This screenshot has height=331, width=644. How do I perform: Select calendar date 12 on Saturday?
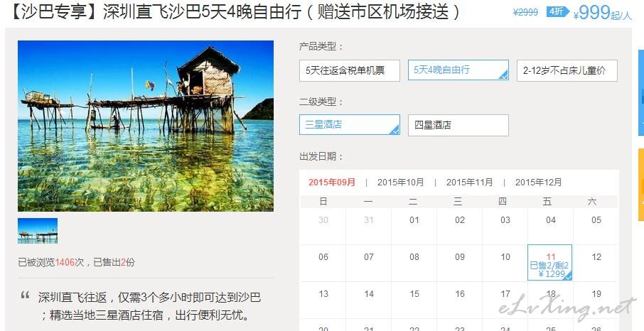tap(596, 258)
